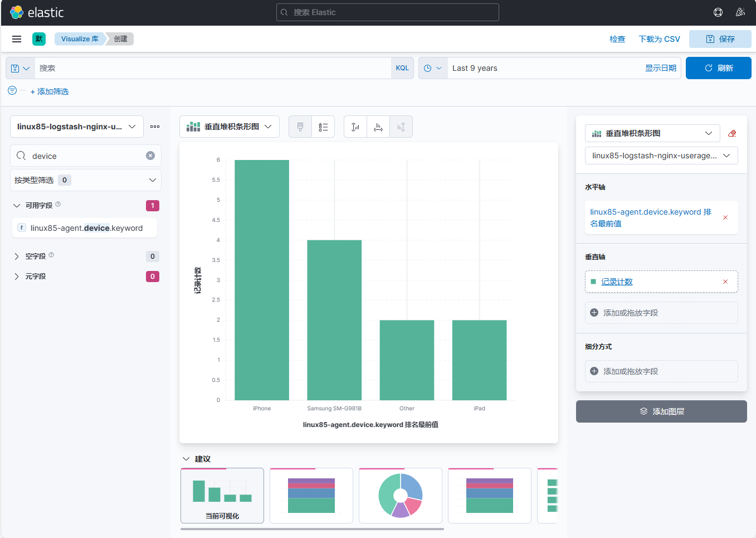The image size is (756, 538).
Task: Go to Visualize 库 breadcrumb
Action: [80, 39]
